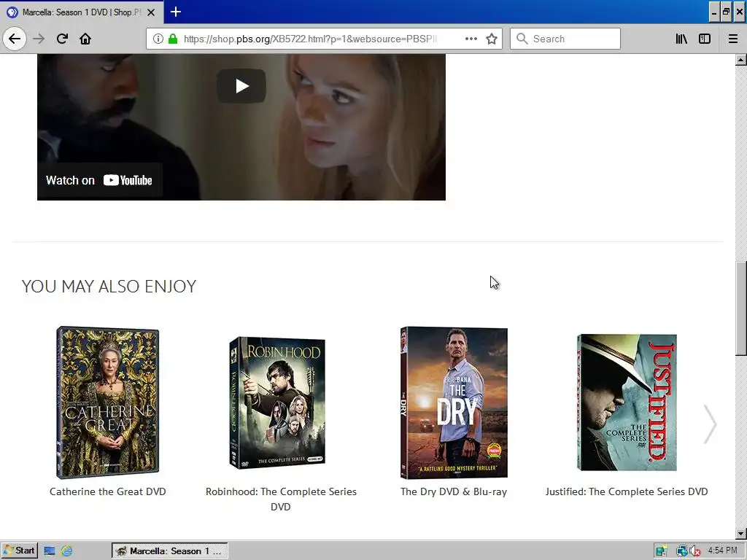Bookmark this page with star icon

pyautogui.click(x=492, y=39)
